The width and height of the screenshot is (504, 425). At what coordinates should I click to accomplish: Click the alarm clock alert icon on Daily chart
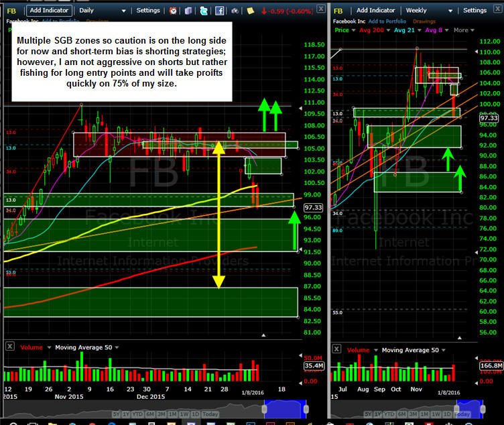pyautogui.click(x=173, y=11)
